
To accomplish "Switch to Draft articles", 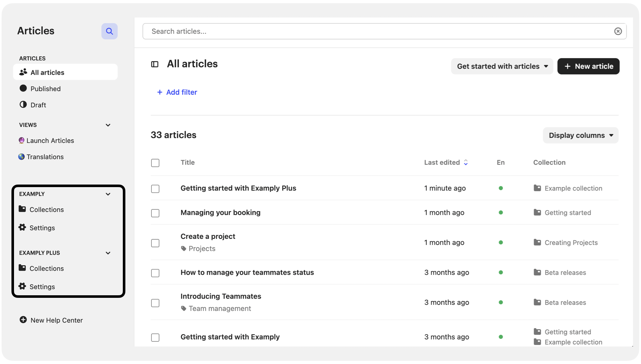I will coord(38,105).
